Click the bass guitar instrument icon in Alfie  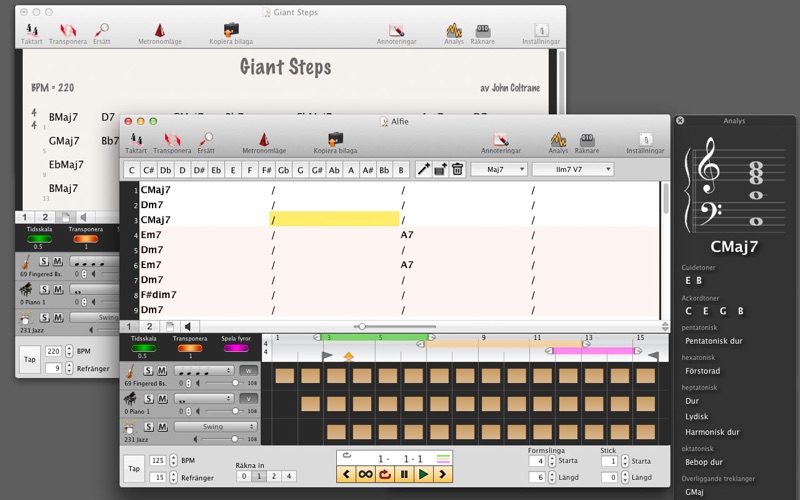130,371
